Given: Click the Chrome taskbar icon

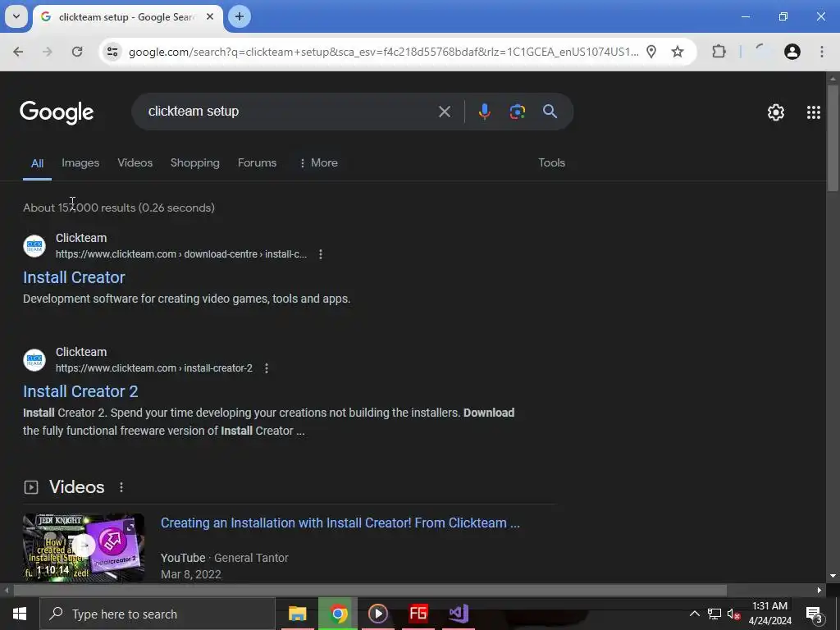Looking at the screenshot, I should (x=338, y=614).
